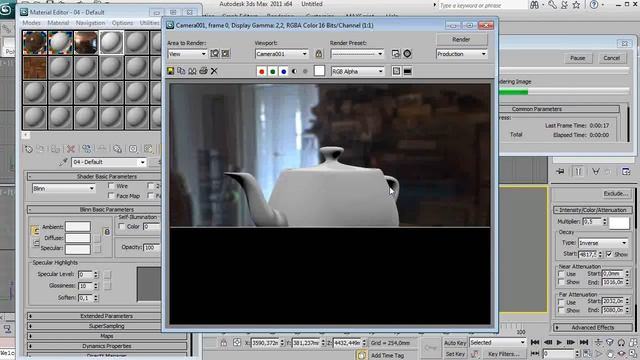Open Options menu in Material Editor
This screenshot has height=360, width=640.
pyautogui.click(x=122, y=23)
